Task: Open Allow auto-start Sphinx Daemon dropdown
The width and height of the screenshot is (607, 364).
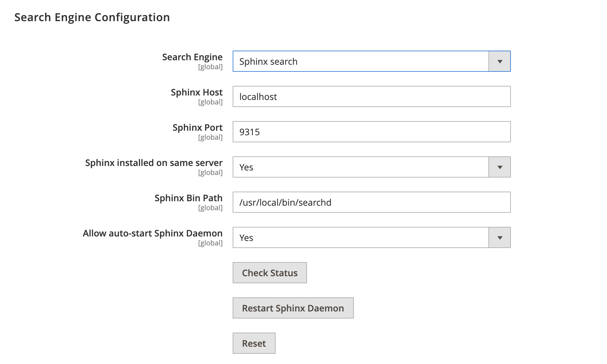Action: [361, 237]
